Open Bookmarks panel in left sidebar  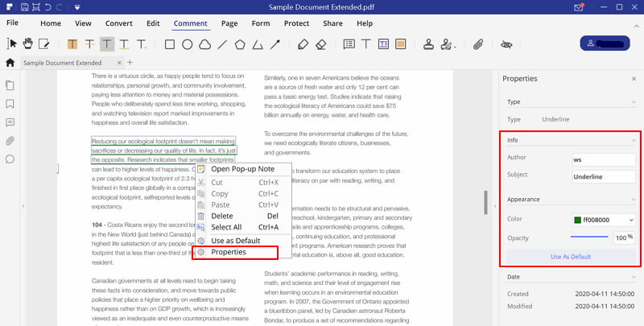pyautogui.click(x=10, y=104)
